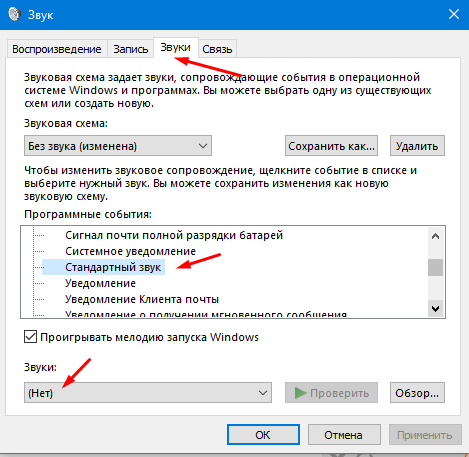Switch to the Воспроизведение tab
The height and width of the screenshot is (457, 469).
[x=57, y=49]
